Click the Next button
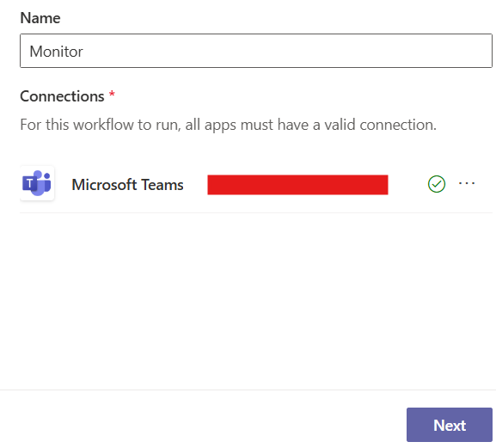Viewport: 496px width, 448px height. (x=450, y=425)
